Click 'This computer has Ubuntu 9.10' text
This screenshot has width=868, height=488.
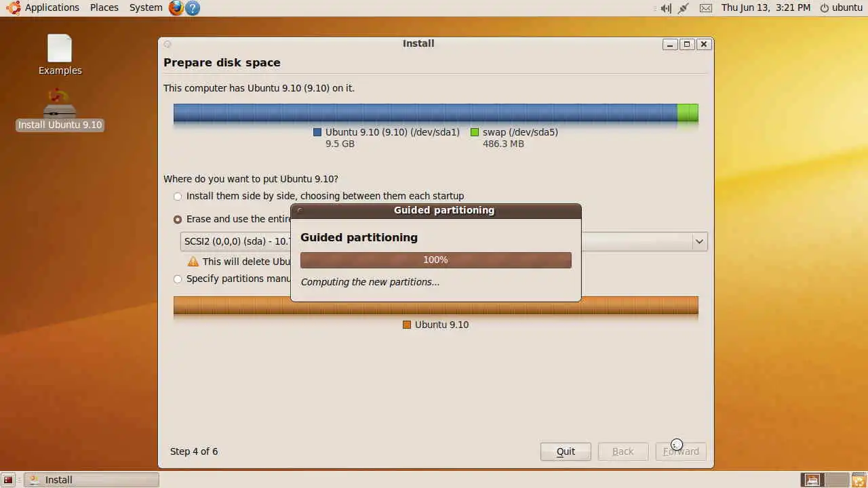259,89
